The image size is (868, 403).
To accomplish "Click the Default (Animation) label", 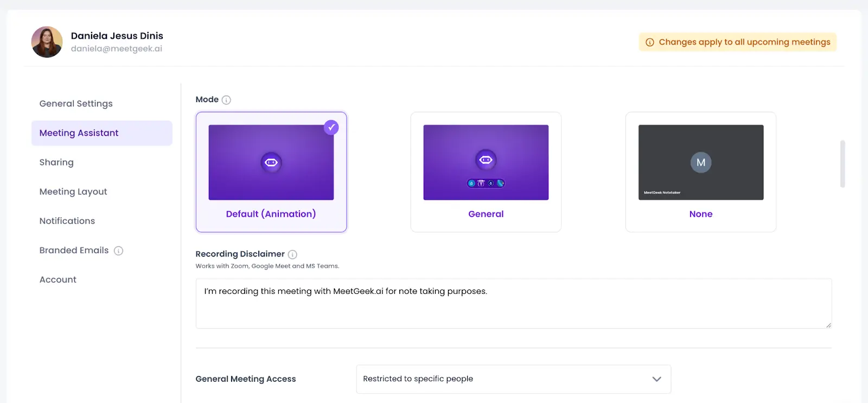I will coord(271,214).
